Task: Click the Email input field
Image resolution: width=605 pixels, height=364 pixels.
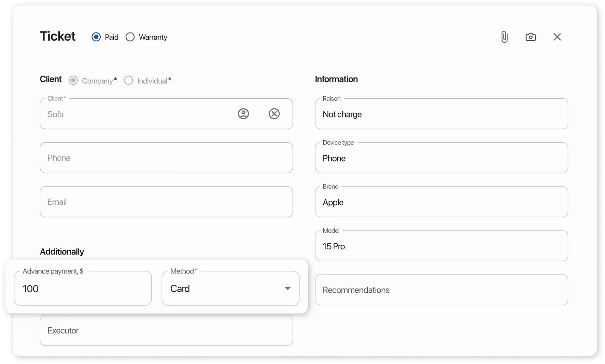Action: click(166, 202)
